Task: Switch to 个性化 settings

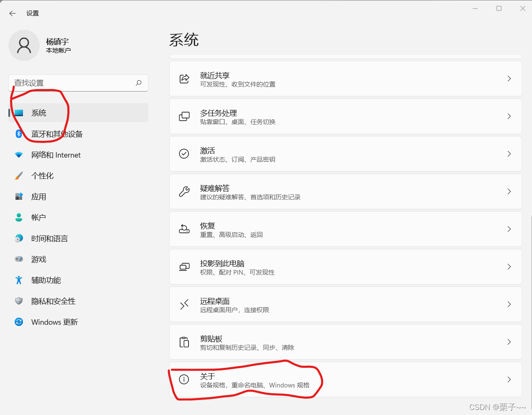Action: tap(79, 176)
